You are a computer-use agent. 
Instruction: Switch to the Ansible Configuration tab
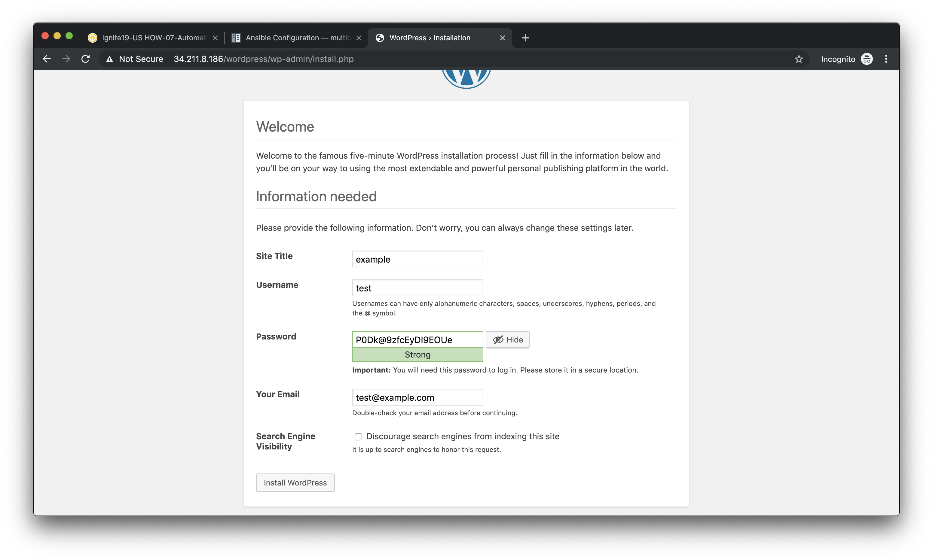[x=297, y=38]
